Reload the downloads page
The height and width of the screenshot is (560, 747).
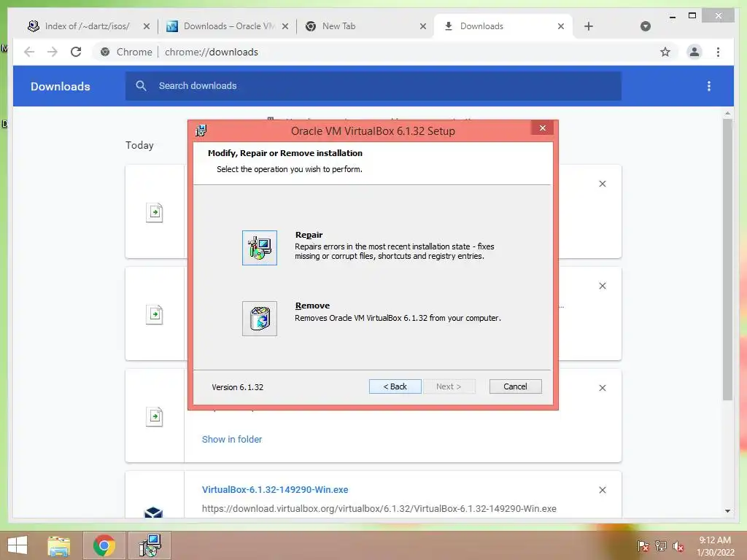(x=76, y=52)
